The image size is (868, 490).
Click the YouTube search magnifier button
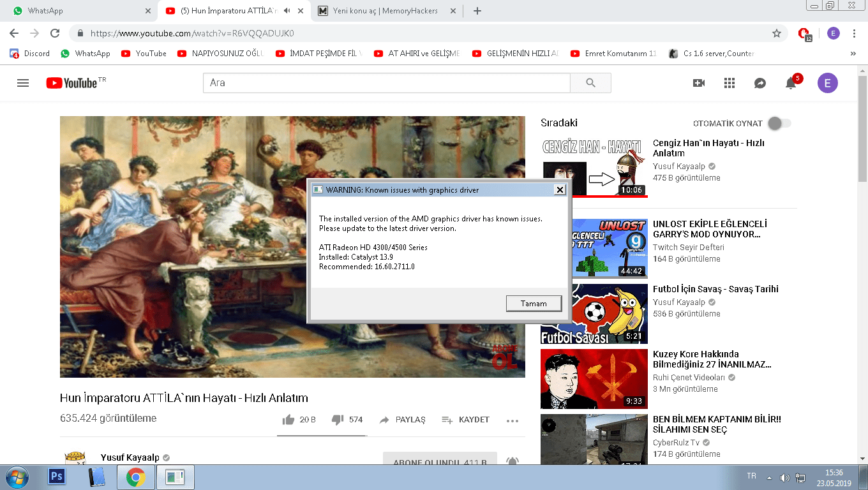(x=590, y=83)
